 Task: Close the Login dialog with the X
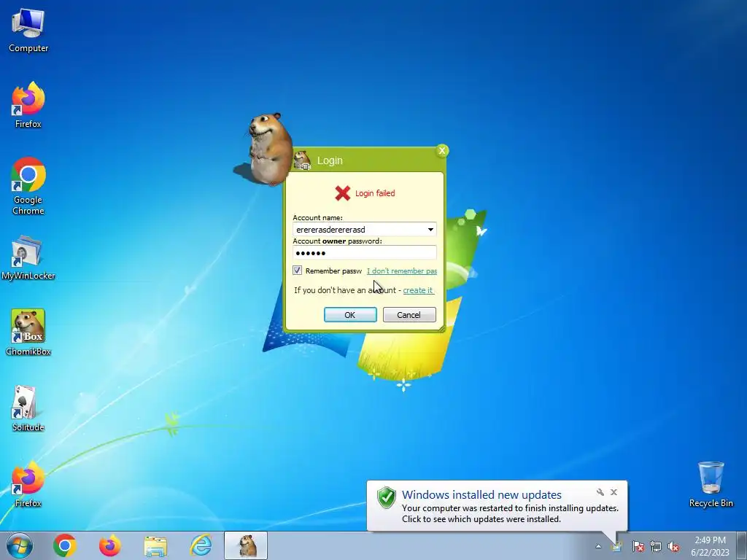click(442, 150)
